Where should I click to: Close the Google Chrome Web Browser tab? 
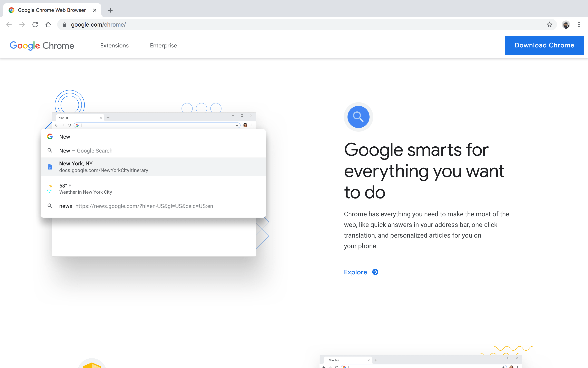(95, 10)
